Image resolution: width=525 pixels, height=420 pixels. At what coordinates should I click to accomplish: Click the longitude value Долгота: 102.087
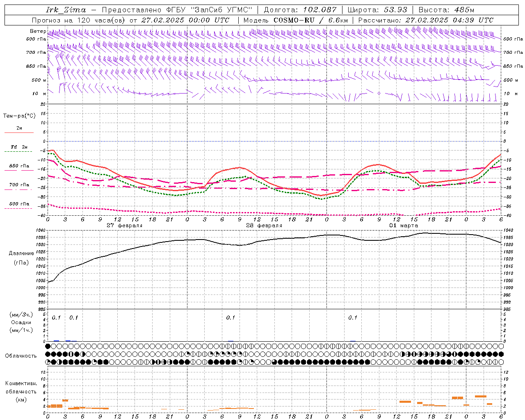(300, 10)
